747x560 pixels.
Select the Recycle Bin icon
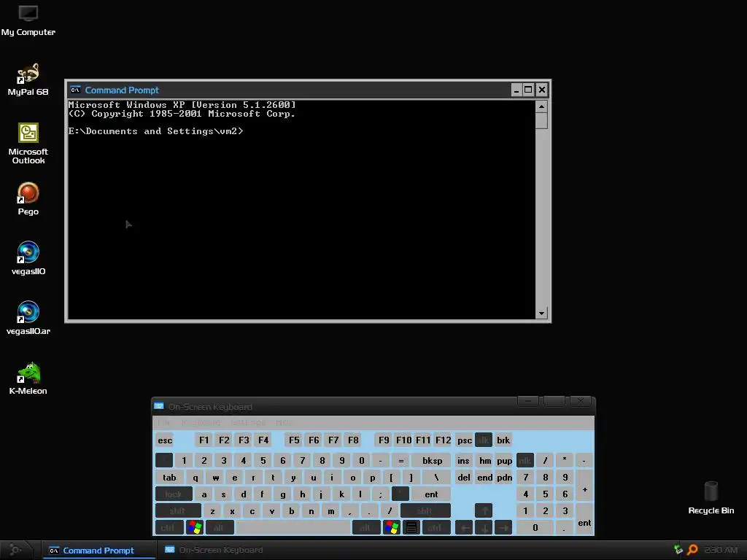point(711,497)
